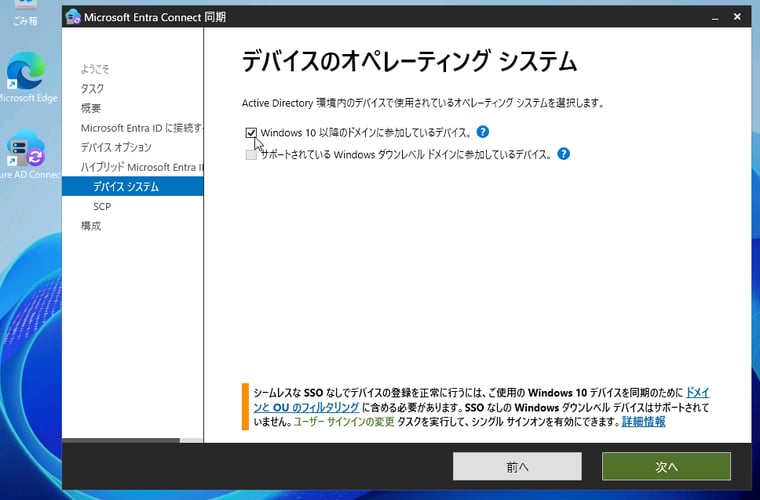Select タスク in the sidebar
This screenshot has height=500, width=760.
[x=92, y=89]
